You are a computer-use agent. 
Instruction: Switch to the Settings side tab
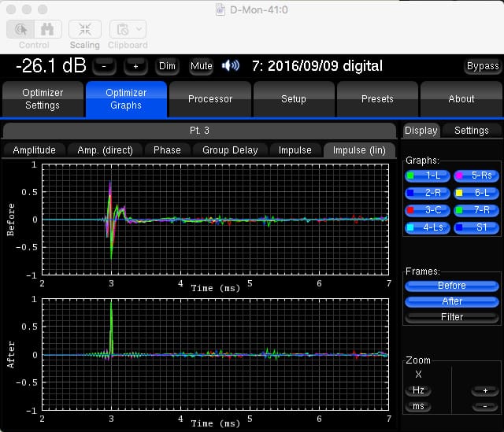[x=472, y=131]
